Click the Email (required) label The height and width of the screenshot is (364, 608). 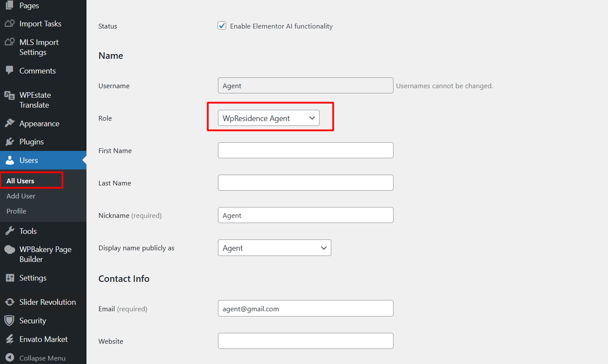(x=123, y=309)
